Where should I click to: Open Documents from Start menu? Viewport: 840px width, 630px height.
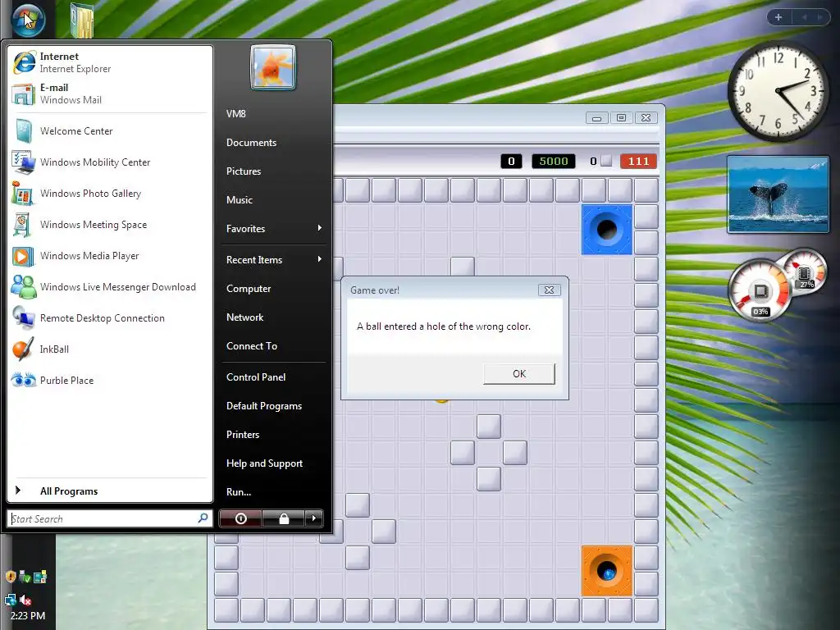coord(251,143)
